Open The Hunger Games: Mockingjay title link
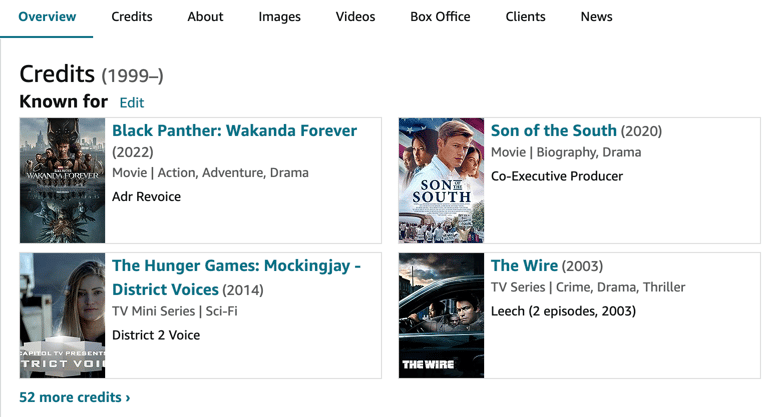768x417 pixels. click(x=236, y=266)
